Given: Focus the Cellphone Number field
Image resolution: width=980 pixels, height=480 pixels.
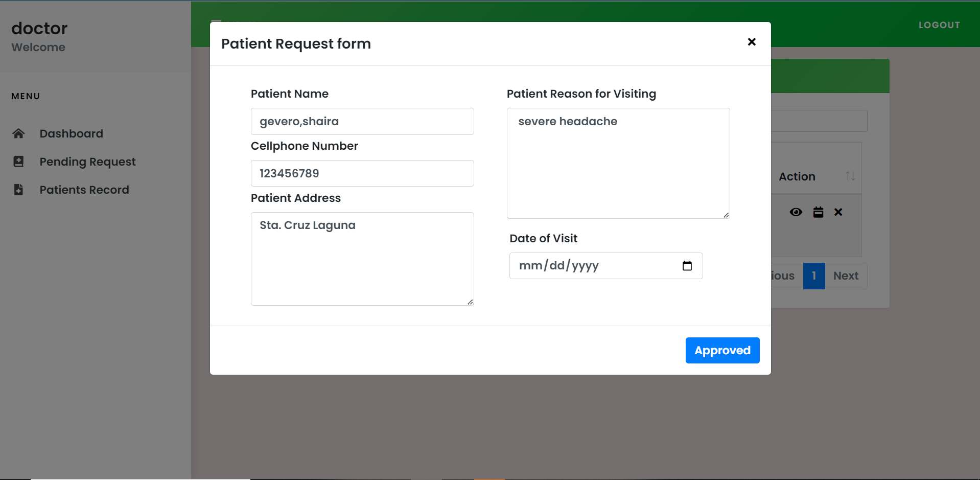Looking at the screenshot, I should coord(362,173).
